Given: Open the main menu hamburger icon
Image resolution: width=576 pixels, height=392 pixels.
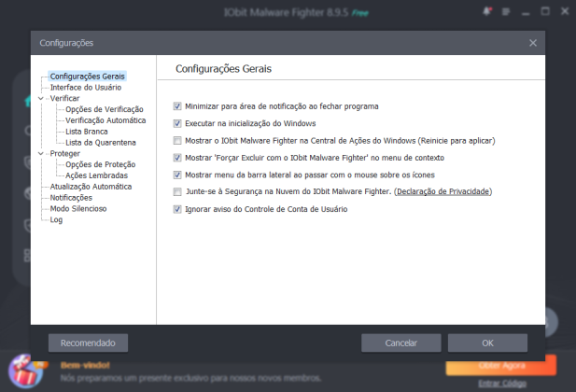Looking at the screenshot, I should (506, 12).
